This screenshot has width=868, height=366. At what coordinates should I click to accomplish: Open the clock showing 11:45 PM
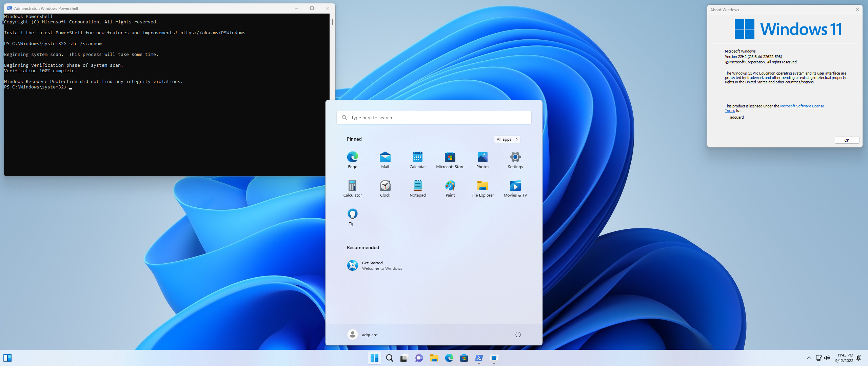point(844,358)
